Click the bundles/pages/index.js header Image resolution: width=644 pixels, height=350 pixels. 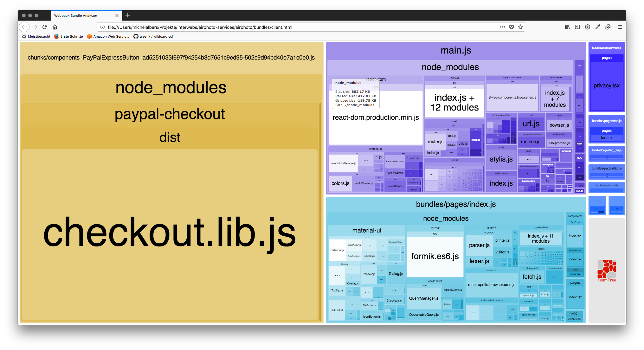coord(456,204)
